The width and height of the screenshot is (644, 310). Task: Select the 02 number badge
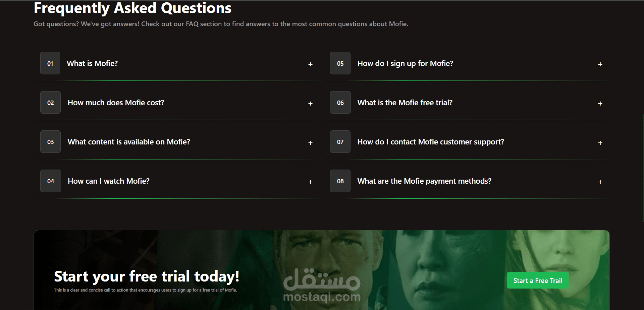click(50, 103)
